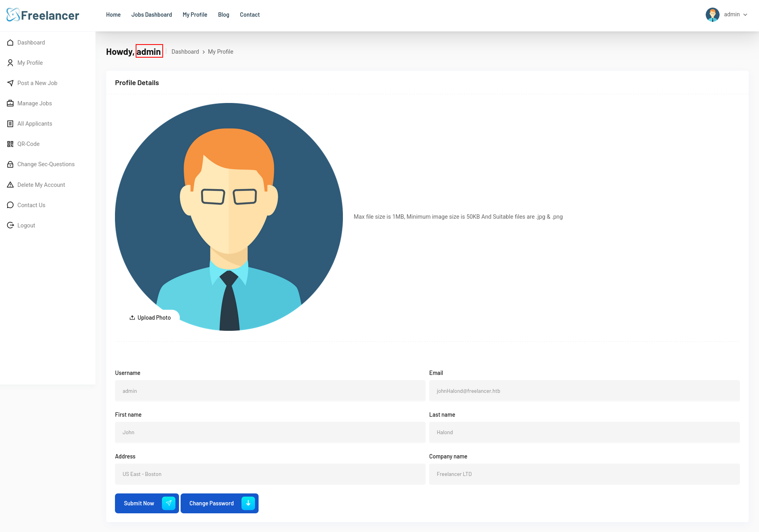759x532 pixels.
Task: Open the Home menu item
Action: 113,15
